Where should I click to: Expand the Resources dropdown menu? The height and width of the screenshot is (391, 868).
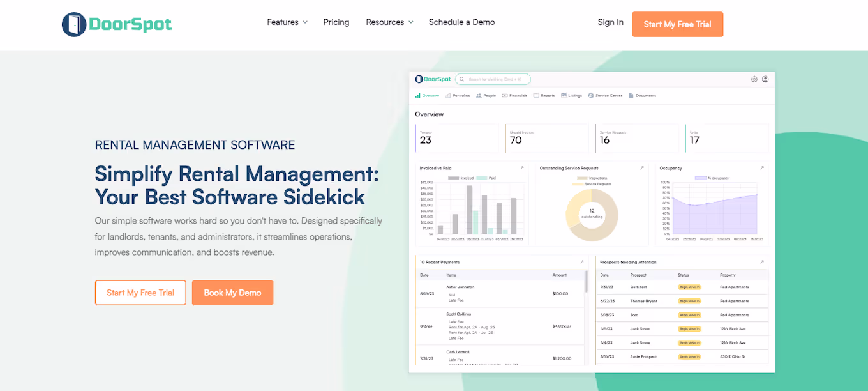pyautogui.click(x=389, y=22)
